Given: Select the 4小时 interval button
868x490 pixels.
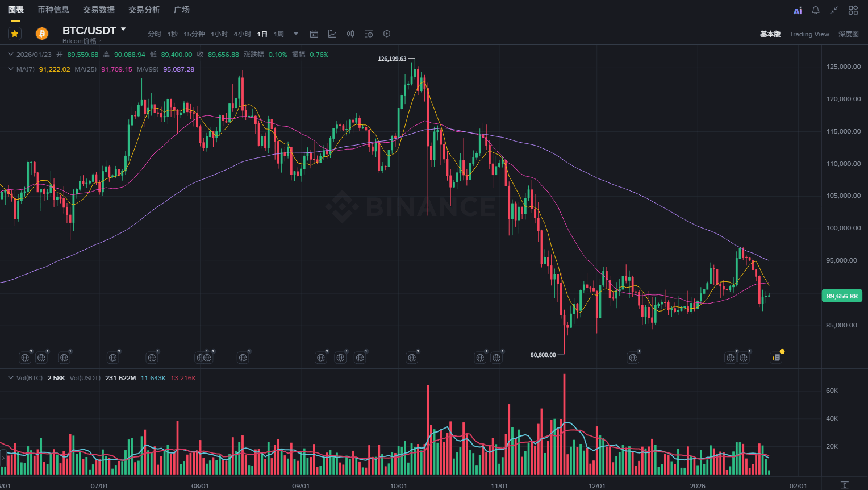Looking at the screenshot, I should (x=242, y=34).
